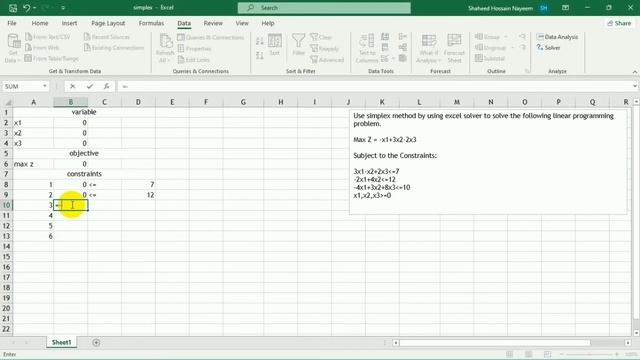Sort A to Z ascending
640x360 pixels.
click(x=260, y=41)
